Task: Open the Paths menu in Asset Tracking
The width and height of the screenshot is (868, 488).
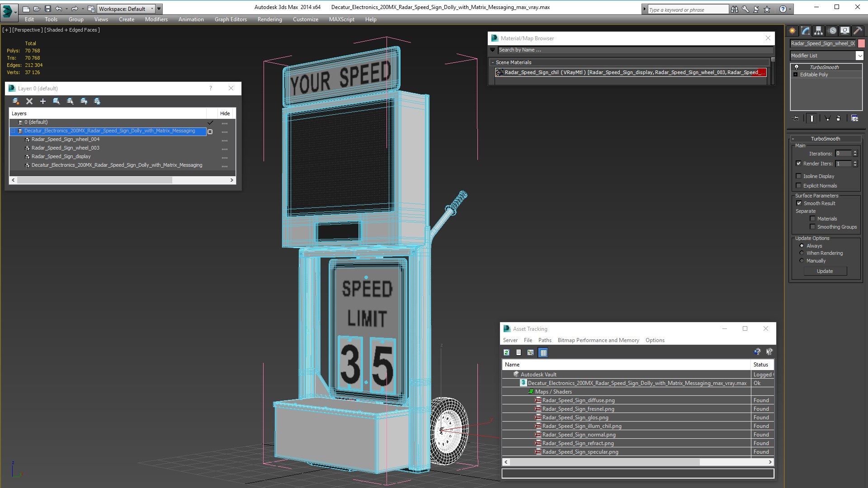Action: coord(544,340)
